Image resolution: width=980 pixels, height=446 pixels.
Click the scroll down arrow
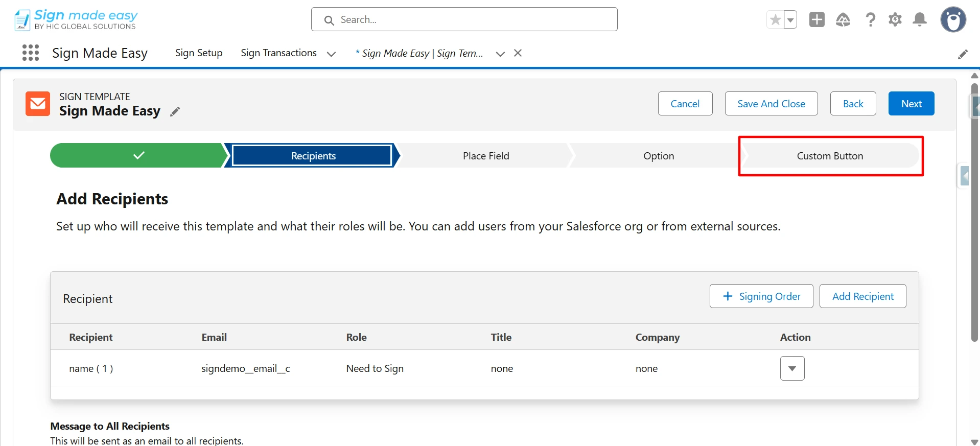[974, 442]
